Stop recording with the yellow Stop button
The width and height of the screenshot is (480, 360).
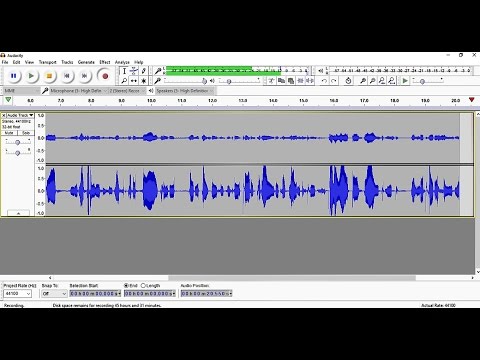coord(49,76)
